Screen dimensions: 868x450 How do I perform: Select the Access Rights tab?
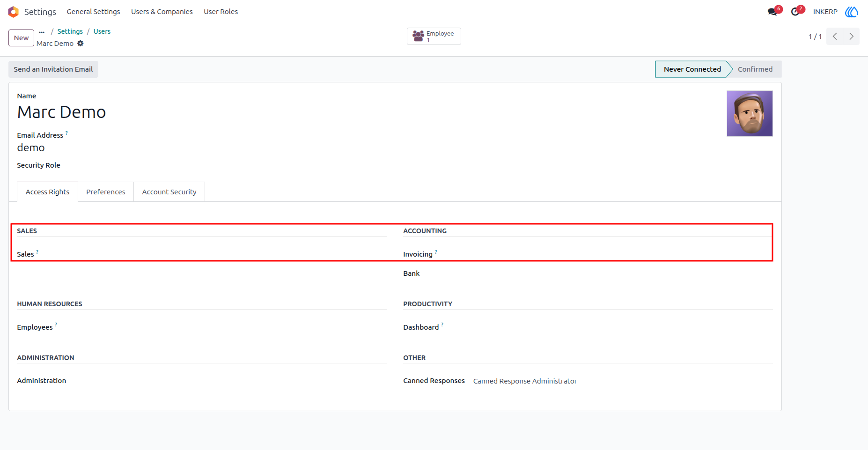coord(47,192)
